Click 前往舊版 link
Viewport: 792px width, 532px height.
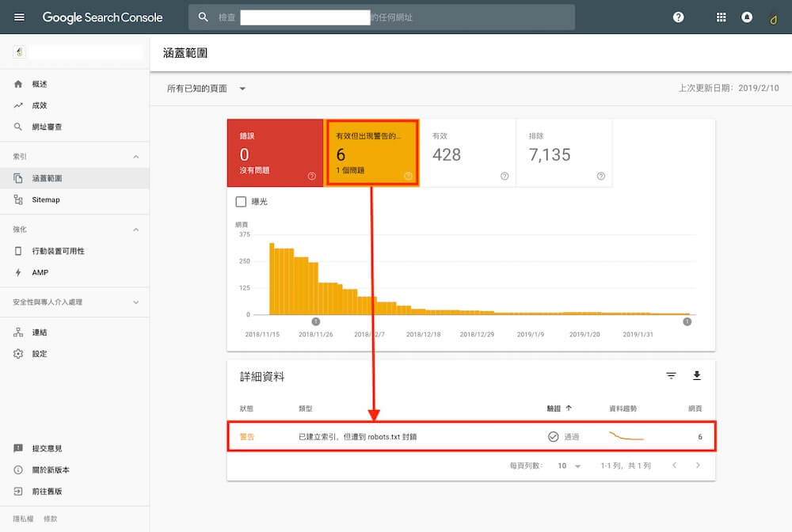click(x=47, y=492)
